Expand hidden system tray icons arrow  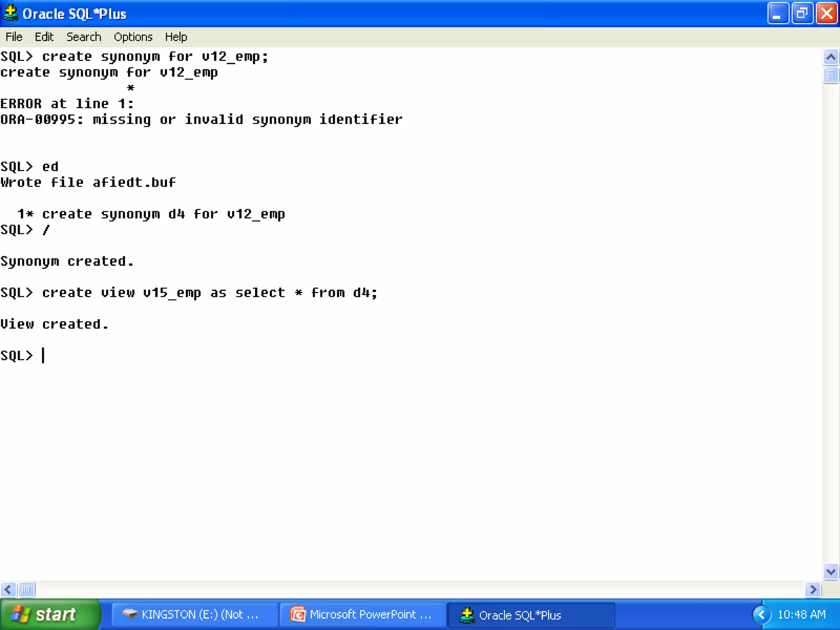pos(762,614)
